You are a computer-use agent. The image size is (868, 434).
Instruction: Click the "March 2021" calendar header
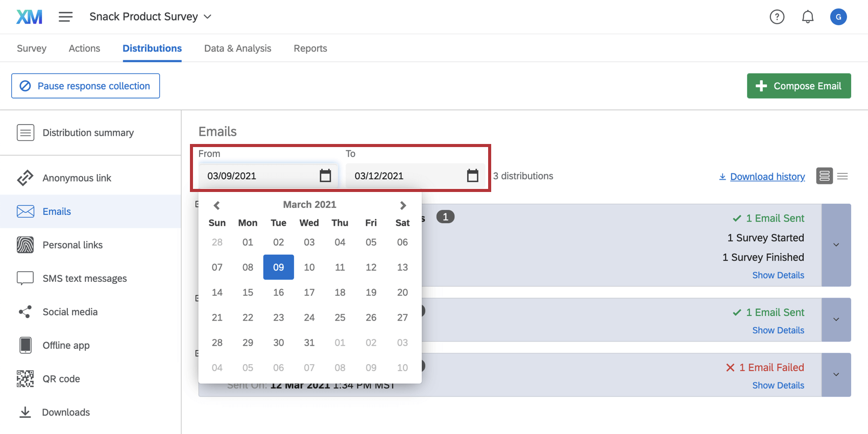coord(309,204)
